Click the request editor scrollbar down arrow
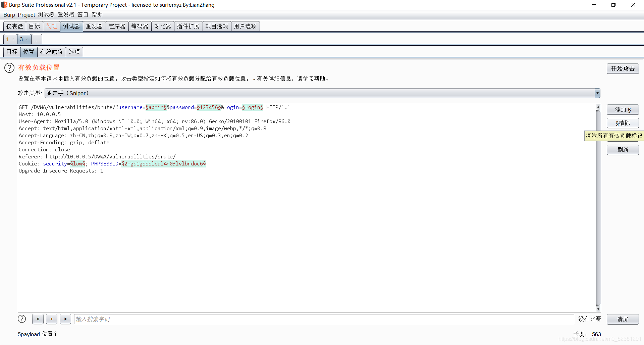Screen dimensions: 644x345 [x=598, y=309]
